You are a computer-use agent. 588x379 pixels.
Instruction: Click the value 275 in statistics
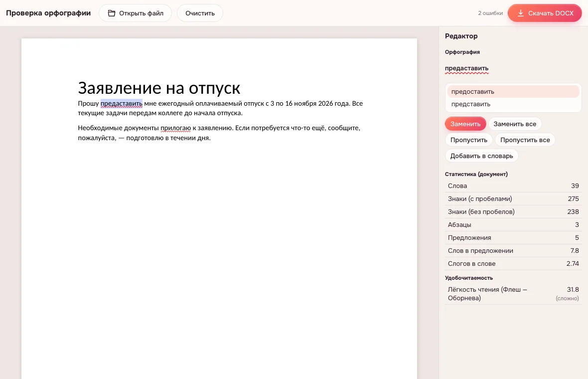[x=573, y=199]
